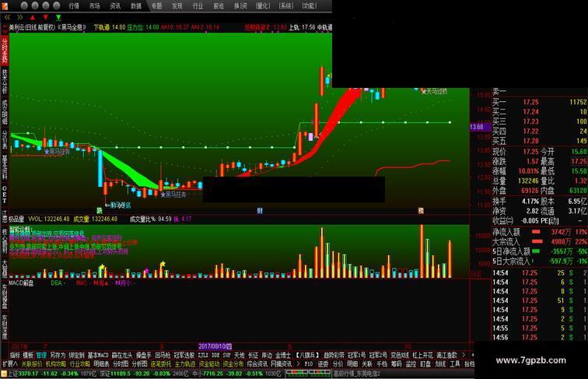This screenshot has width=588, height=379.
Task: Select the 冠军1号 indicator tab
Action: (357, 355)
